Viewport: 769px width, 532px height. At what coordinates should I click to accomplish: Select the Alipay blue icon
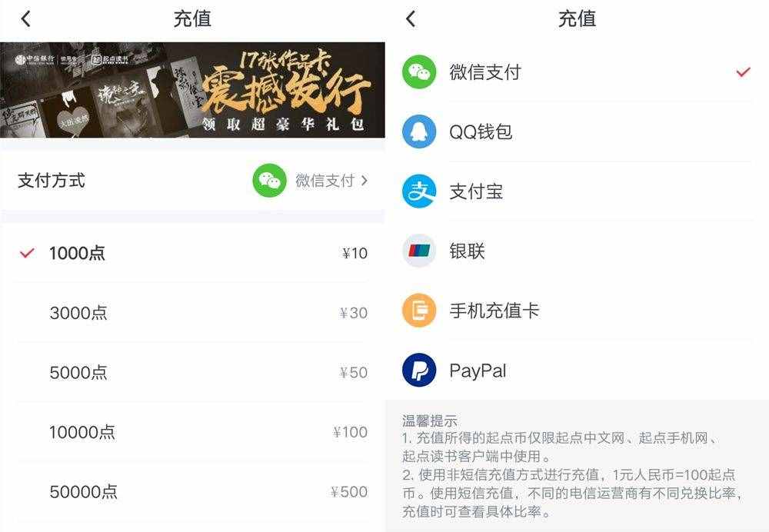pyautogui.click(x=419, y=191)
